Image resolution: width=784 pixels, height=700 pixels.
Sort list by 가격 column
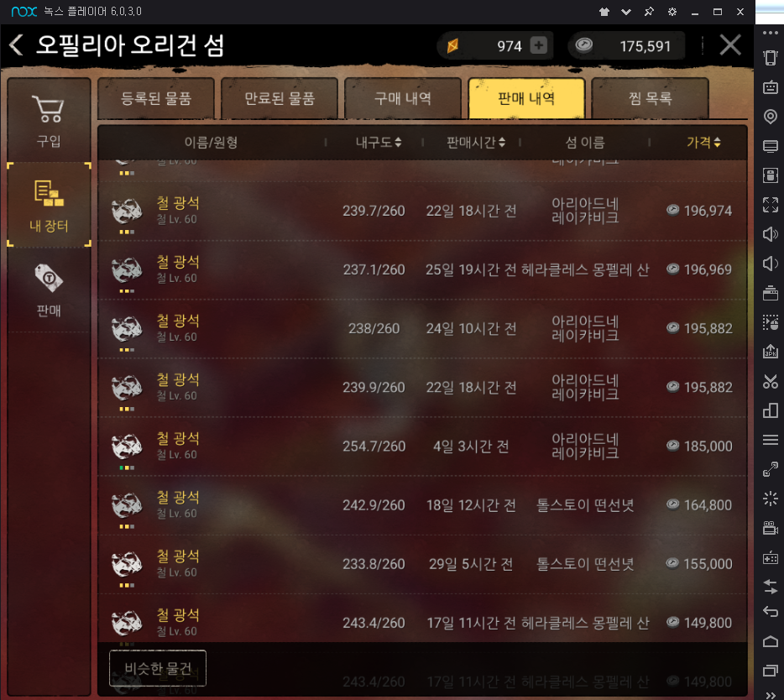703,143
